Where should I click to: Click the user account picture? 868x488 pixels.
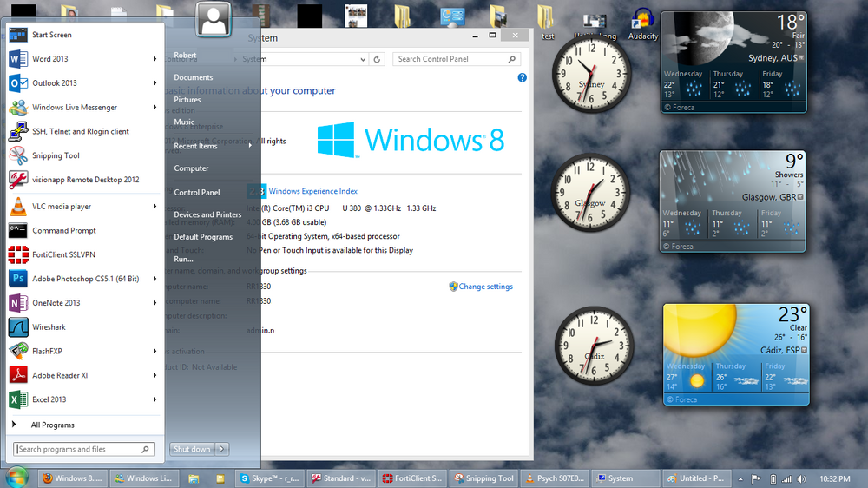214,19
